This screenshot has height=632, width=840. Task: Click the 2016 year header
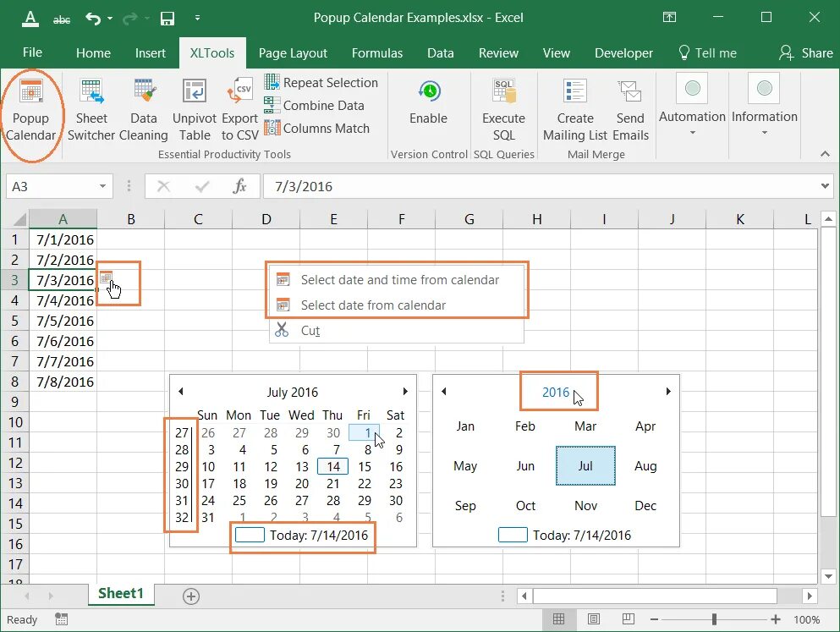click(556, 392)
